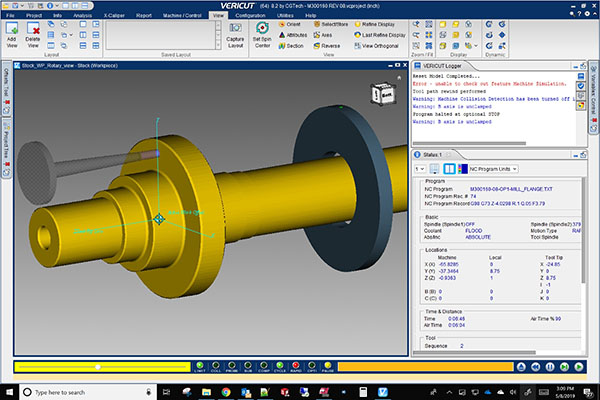Screen dimensions: 600x400
Task: Toggle the RAPID status light
Action: (x=294, y=367)
